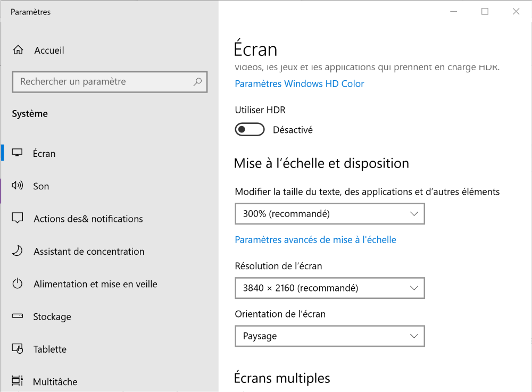
Task: Click the Tablette icon in sidebar
Action: coord(18,349)
